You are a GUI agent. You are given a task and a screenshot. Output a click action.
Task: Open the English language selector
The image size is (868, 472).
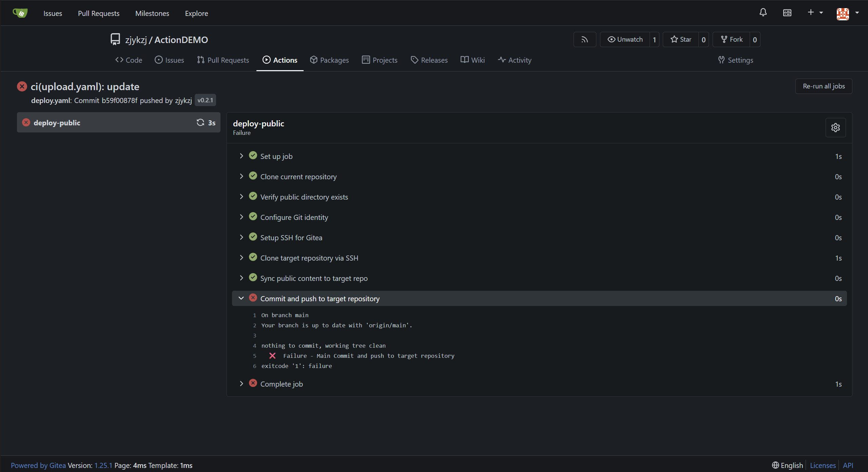pyautogui.click(x=787, y=465)
